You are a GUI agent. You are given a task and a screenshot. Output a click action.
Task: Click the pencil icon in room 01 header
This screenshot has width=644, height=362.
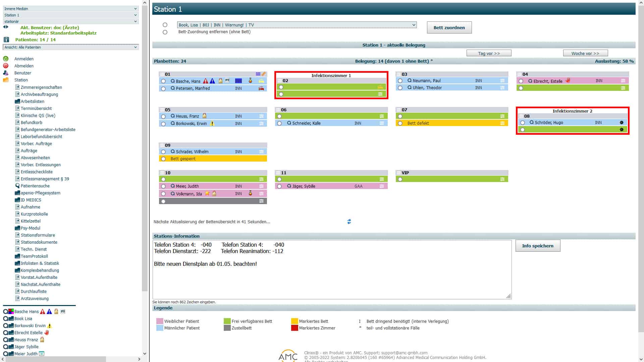[264, 74]
